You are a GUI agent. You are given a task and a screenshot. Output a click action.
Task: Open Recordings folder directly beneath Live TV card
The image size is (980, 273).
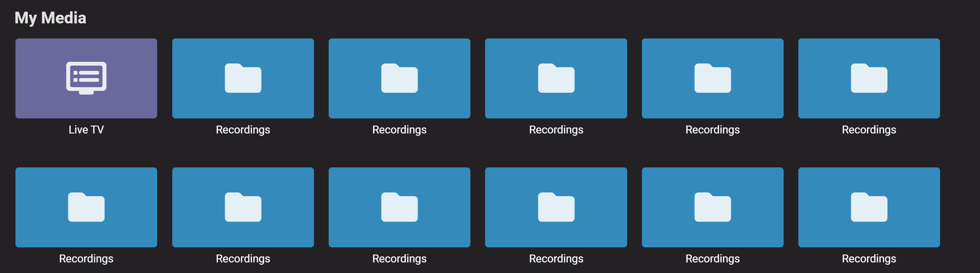[86, 207]
